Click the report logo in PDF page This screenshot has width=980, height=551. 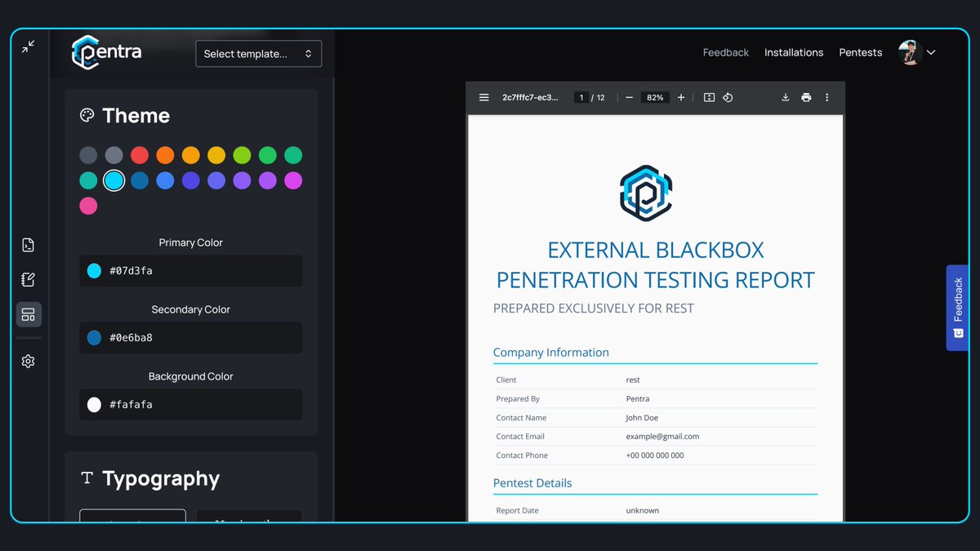pyautogui.click(x=645, y=193)
